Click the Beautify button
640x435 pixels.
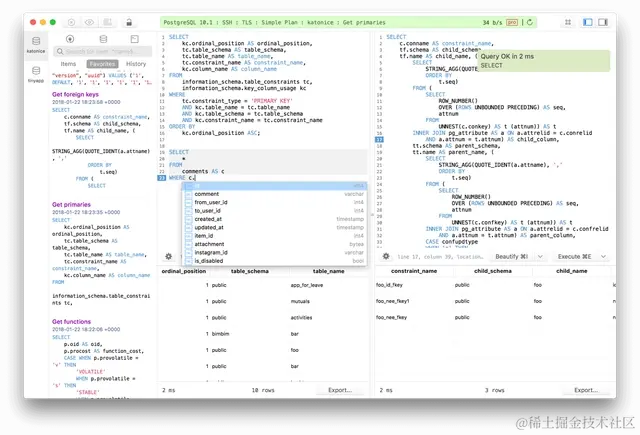coord(511,257)
